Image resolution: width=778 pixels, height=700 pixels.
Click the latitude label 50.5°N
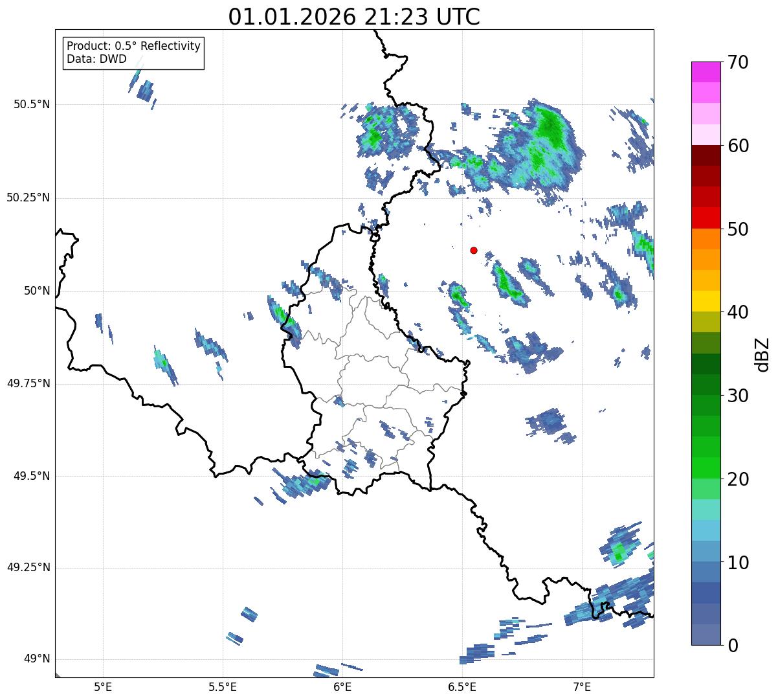tap(32, 104)
